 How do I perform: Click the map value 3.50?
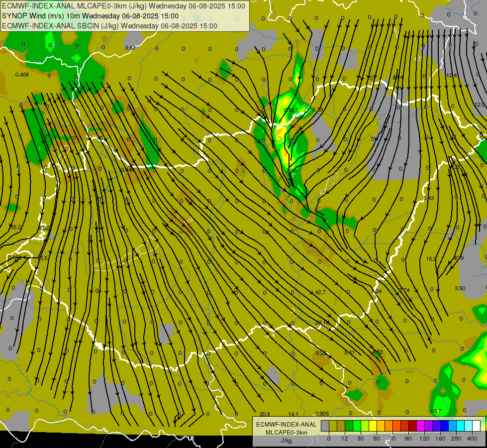point(460,288)
